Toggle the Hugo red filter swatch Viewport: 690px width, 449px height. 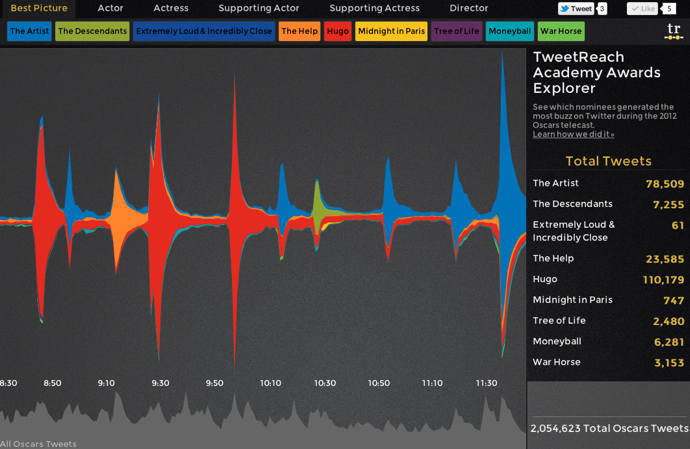[338, 31]
